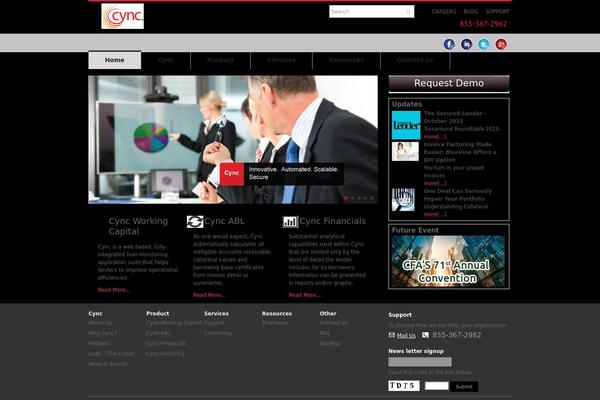
Task: Open footer Partners link
Action: [x=99, y=343]
